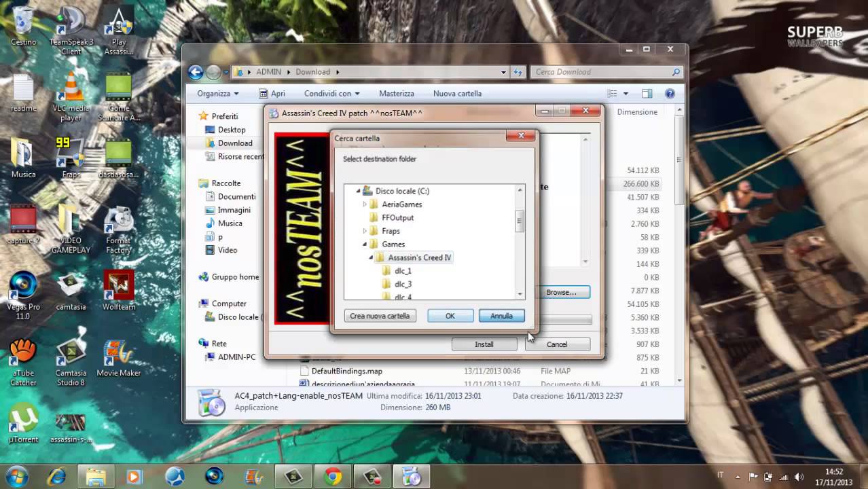Select the dlc_1 folder in tree

point(403,271)
